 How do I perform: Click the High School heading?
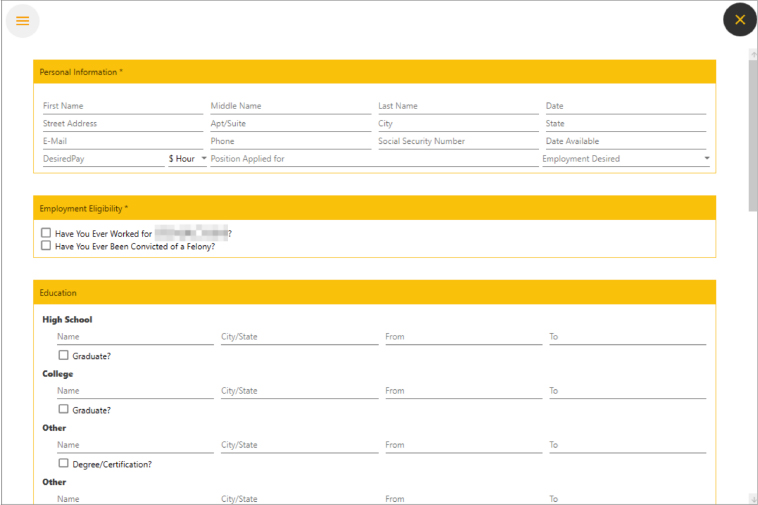click(67, 319)
